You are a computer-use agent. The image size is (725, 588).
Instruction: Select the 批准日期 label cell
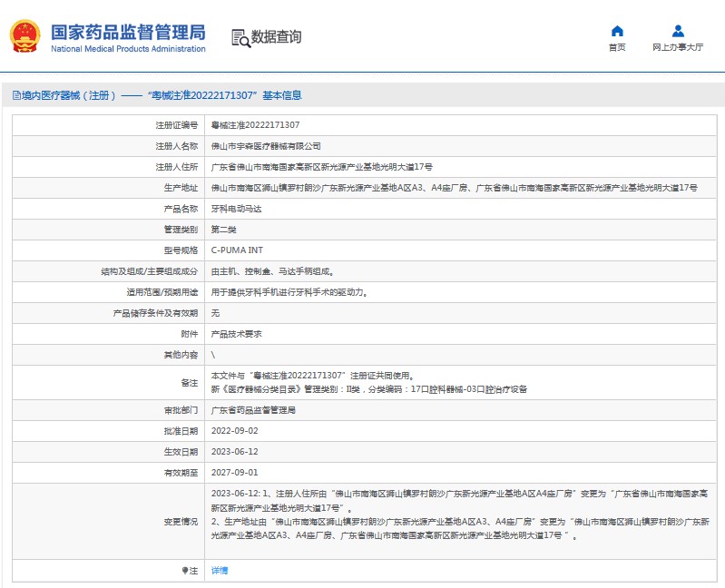(109, 431)
